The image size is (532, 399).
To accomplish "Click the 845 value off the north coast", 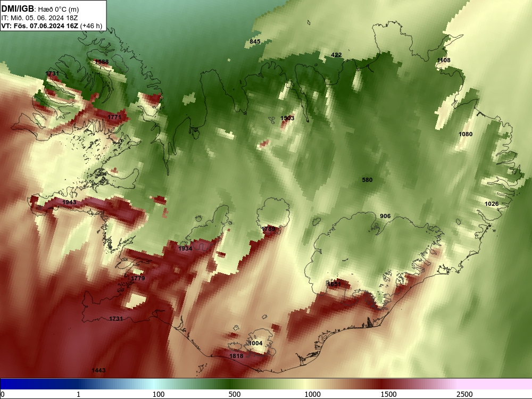I will pyautogui.click(x=255, y=41).
